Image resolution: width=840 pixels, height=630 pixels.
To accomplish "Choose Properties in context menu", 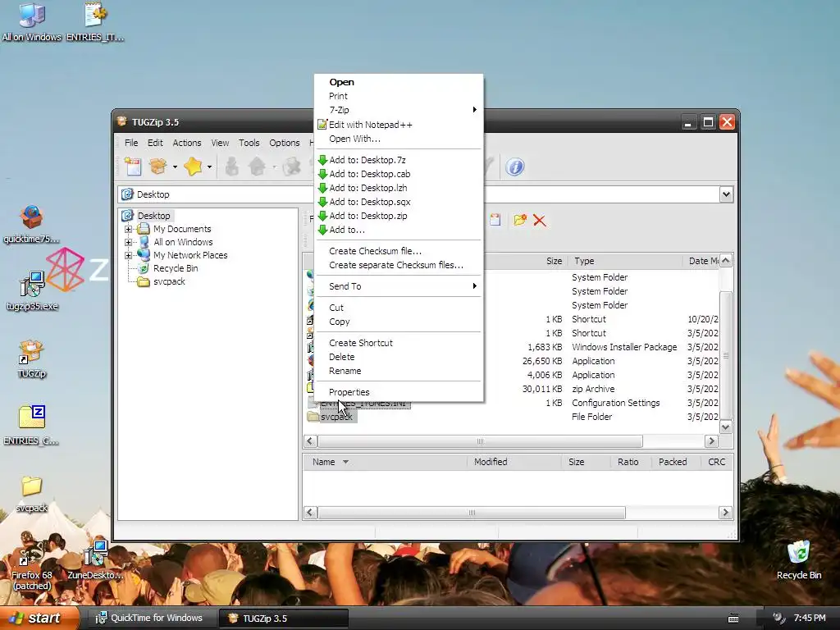I will (399, 393).
